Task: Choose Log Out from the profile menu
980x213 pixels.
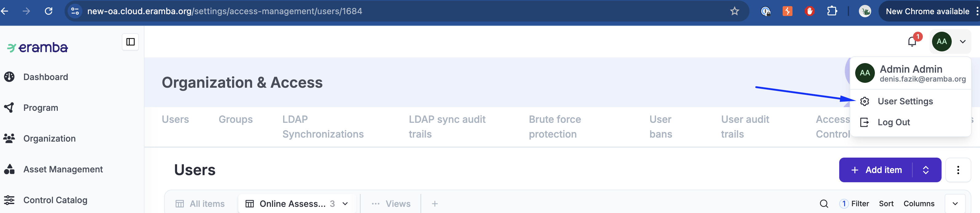Action: (893, 122)
